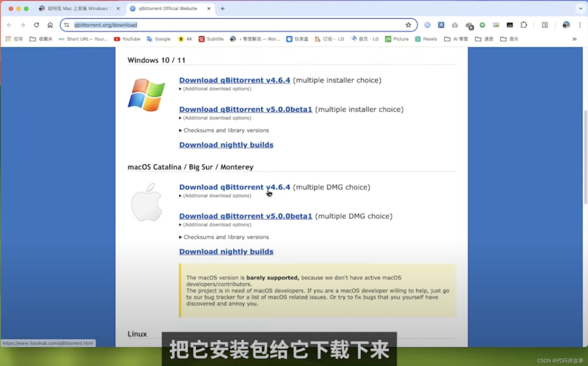The height and width of the screenshot is (366, 588).
Task: Open the Short URL bookmark
Action: pos(83,39)
